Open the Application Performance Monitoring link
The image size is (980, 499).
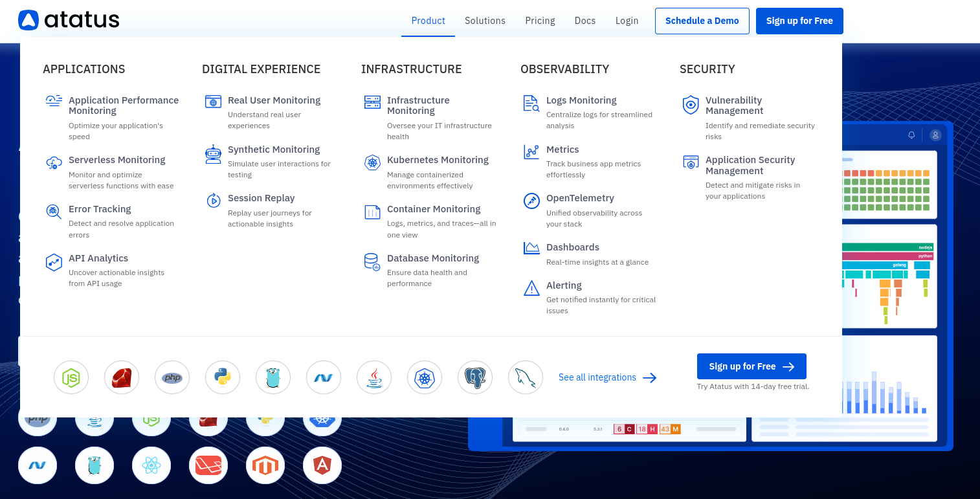(123, 105)
